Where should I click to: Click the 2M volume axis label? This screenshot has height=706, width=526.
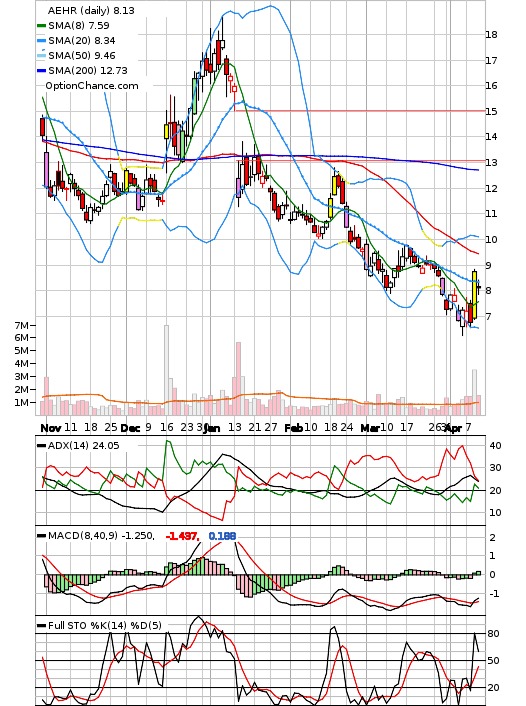tap(22, 389)
